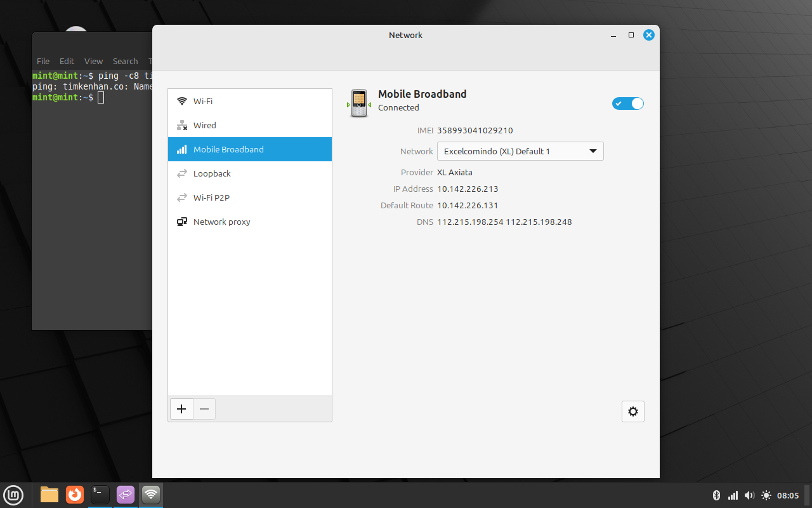The width and height of the screenshot is (812, 508).
Task: Click the terminal command prompt input area
Action: (101, 97)
